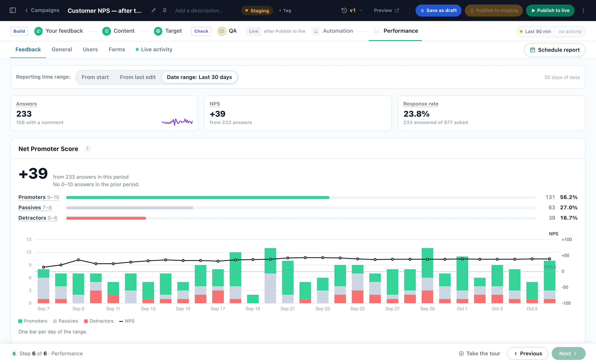Click the Staging status badge
This screenshot has height=364, width=596.
[257, 11]
